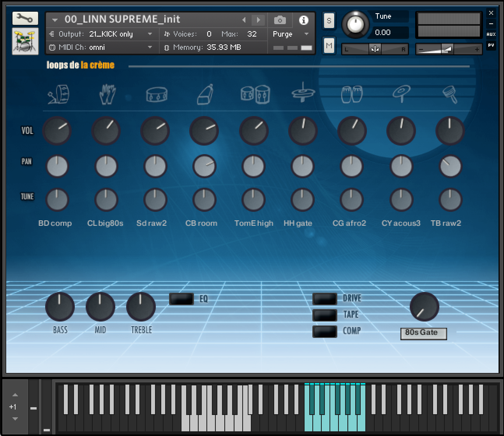
Task: Open the instrument info icon
Action: click(x=303, y=20)
